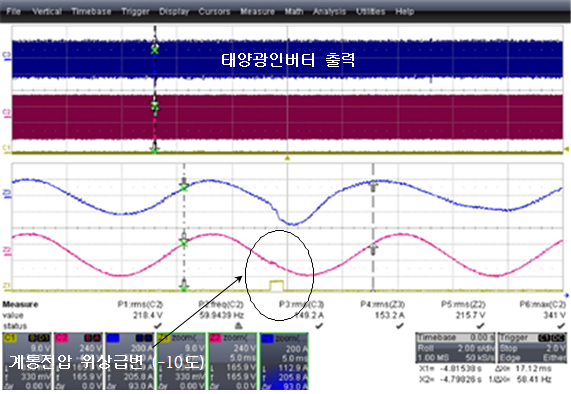Open the Trigger menu
This screenshot has height=394, width=571.
[135, 11]
